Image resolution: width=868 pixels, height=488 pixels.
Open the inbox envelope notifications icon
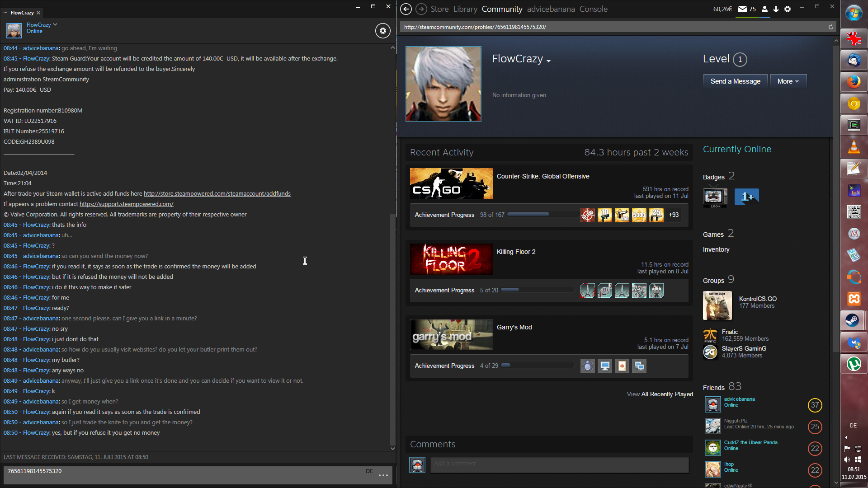(x=742, y=9)
